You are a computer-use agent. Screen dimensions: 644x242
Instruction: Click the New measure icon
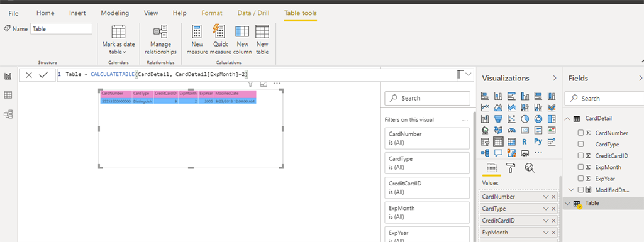tap(196, 31)
